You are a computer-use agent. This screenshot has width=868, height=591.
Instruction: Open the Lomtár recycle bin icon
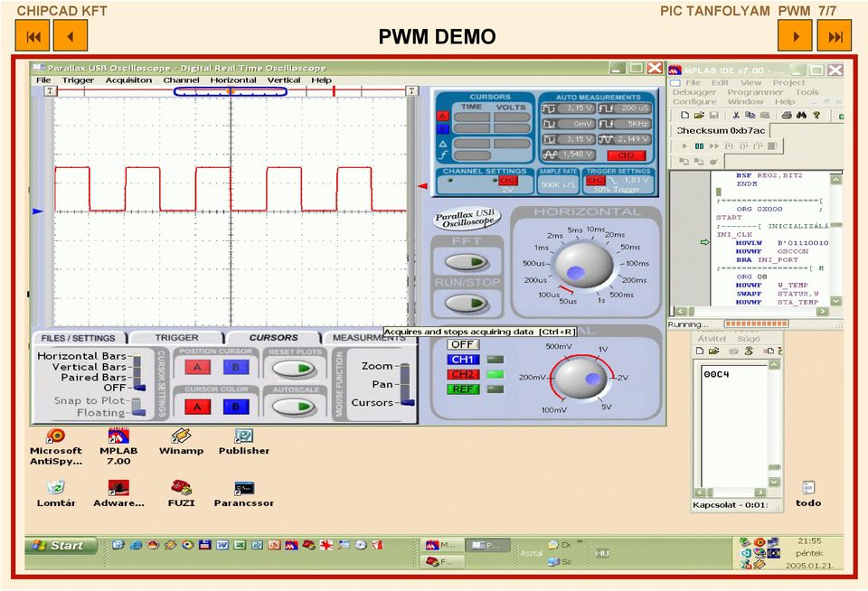(56, 493)
